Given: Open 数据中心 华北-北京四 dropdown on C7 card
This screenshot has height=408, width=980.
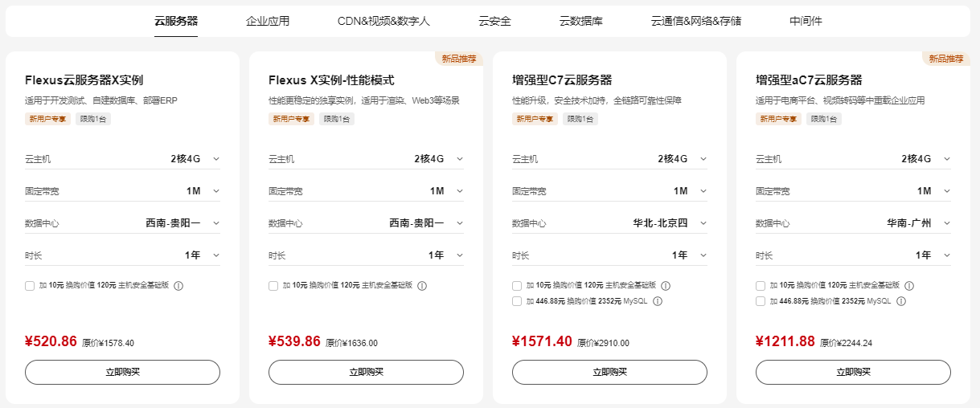Looking at the screenshot, I should 609,223.
